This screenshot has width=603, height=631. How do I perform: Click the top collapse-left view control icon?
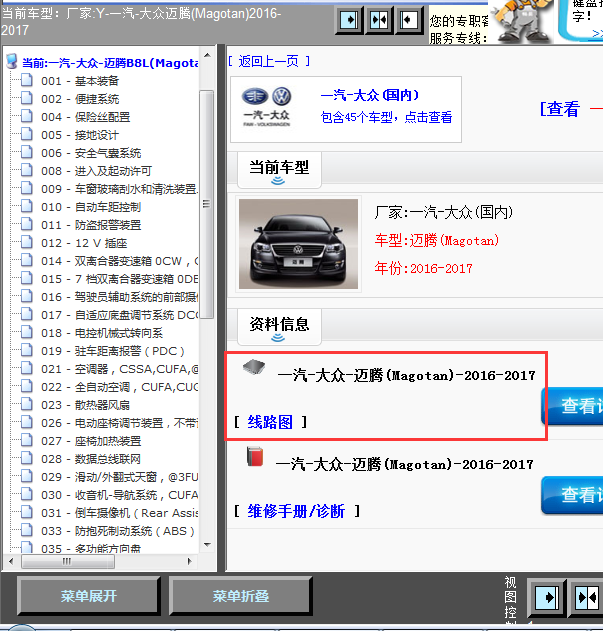point(409,19)
